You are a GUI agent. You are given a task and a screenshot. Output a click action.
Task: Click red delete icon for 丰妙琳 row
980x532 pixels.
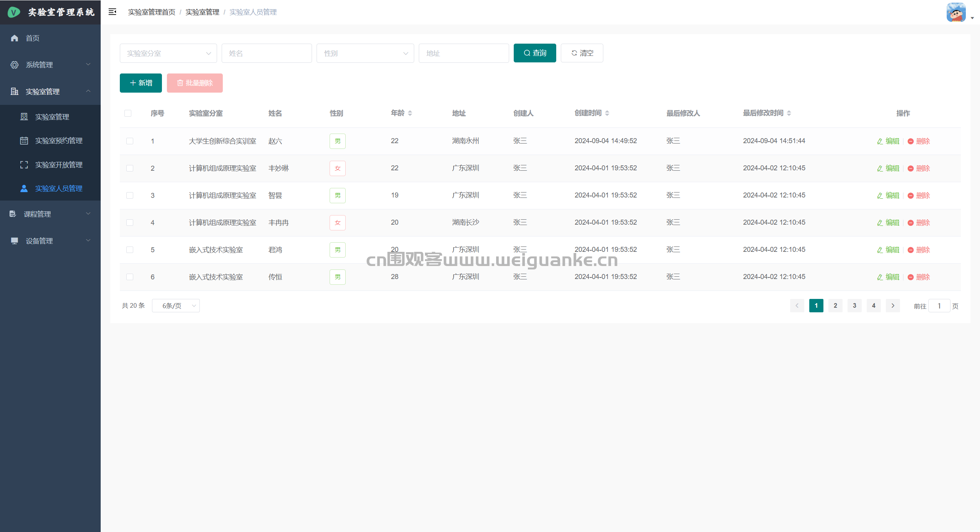point(911,168)
